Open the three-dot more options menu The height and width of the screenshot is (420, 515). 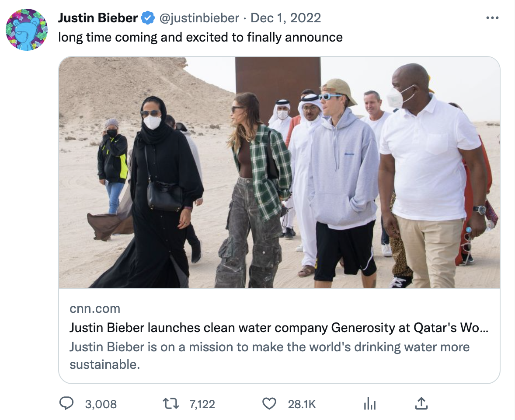coord(492,18)
